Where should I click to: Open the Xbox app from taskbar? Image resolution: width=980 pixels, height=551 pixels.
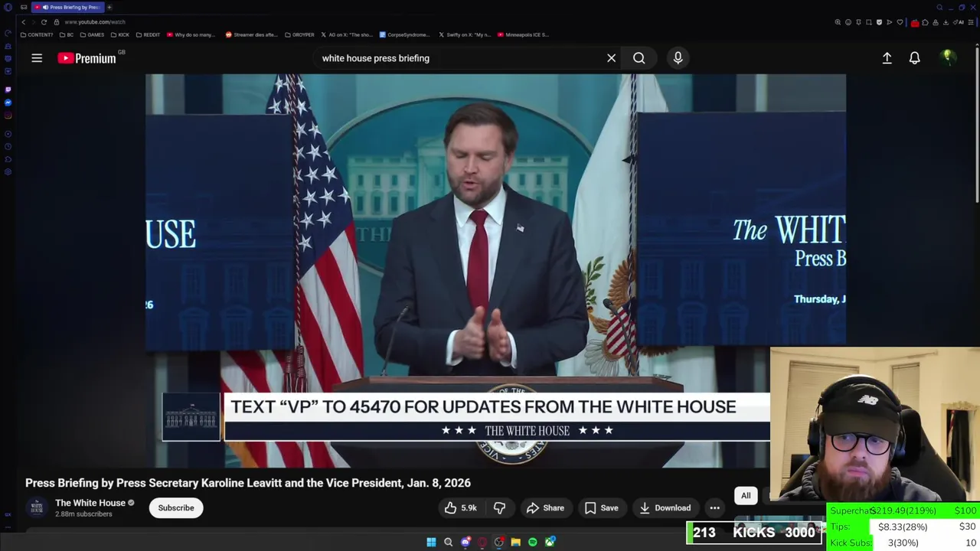coord(550,543)
